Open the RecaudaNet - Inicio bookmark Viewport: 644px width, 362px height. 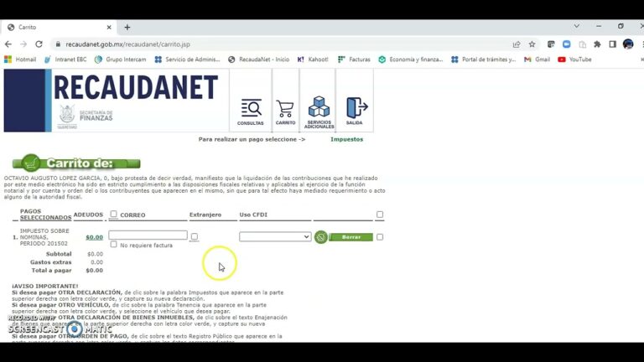click(259, 59)
